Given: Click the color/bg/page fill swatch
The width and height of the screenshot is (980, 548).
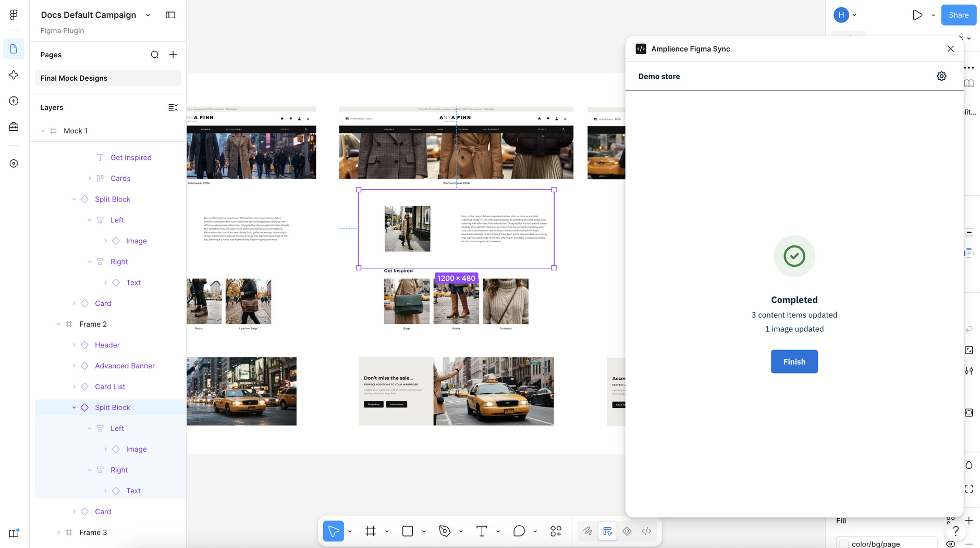Looking at the screenshot, I should pyautogui.click(x=844, y=544).
